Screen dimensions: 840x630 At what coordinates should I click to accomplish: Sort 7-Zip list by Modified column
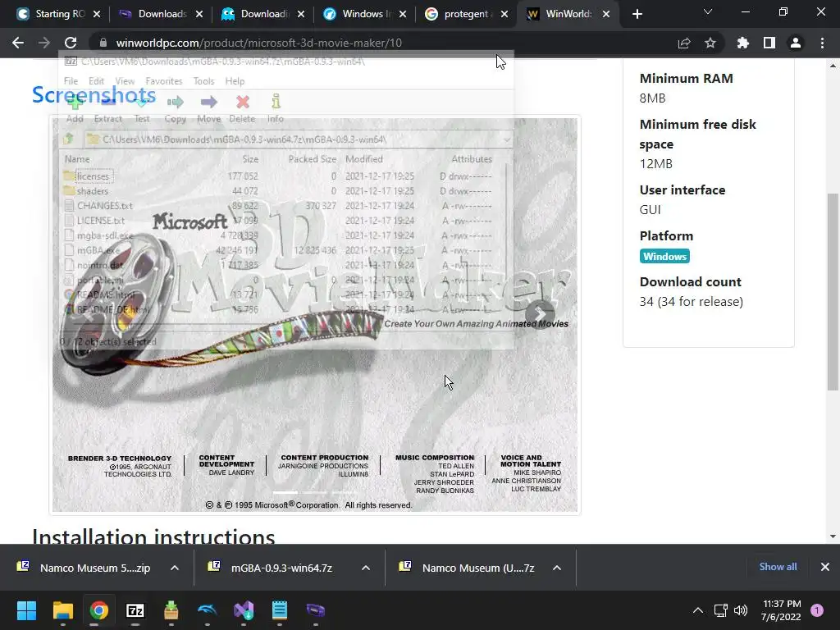pos(364,159)
